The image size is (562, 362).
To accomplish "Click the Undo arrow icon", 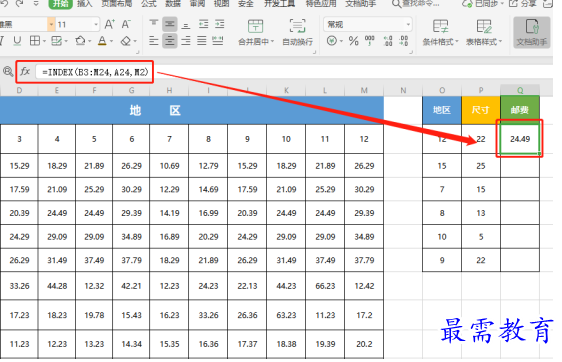I will pos(5,3).
